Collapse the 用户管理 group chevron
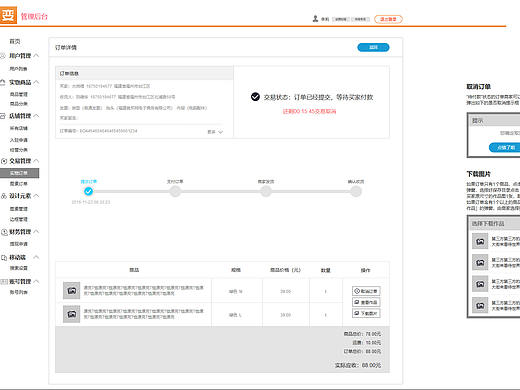This screenshot has width=520, height=390. [x=36, y=55]
